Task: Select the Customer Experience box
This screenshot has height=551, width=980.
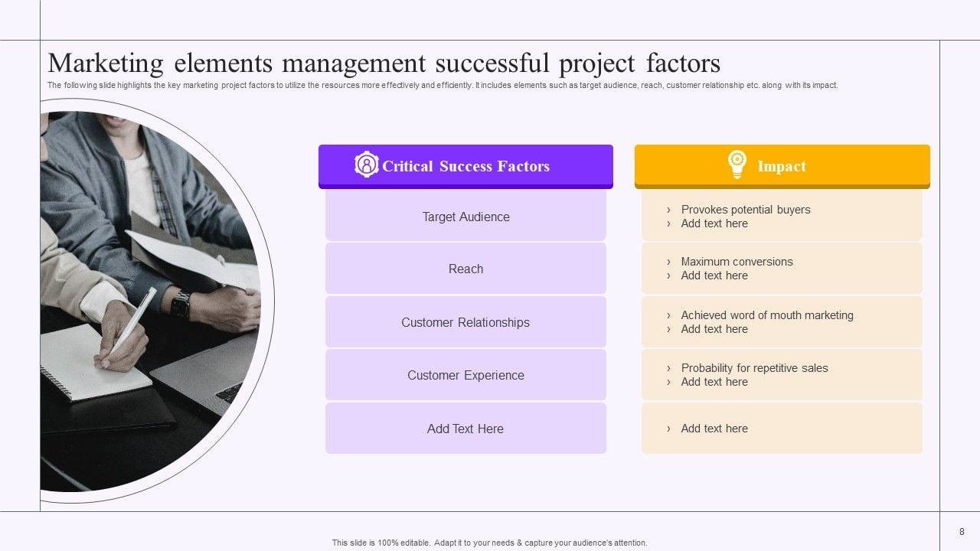Action: 465,375
